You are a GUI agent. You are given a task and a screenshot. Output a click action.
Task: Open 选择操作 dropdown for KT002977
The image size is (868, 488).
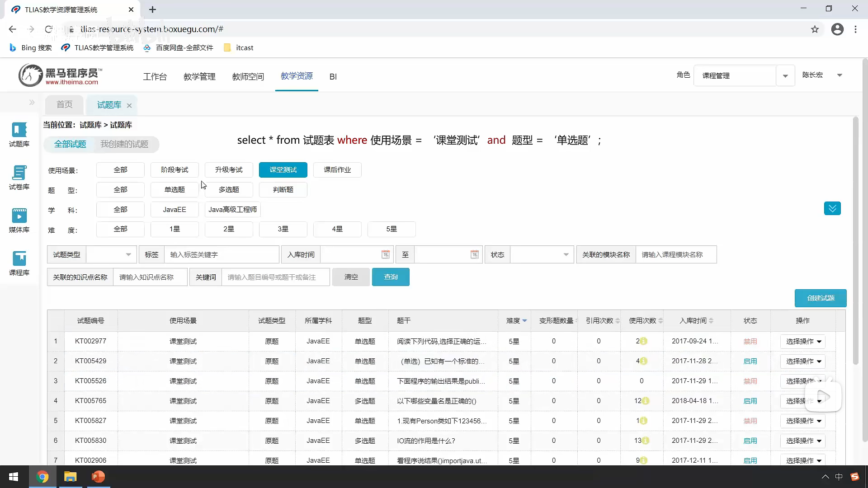pyautogui.click(x=803, y=342)
